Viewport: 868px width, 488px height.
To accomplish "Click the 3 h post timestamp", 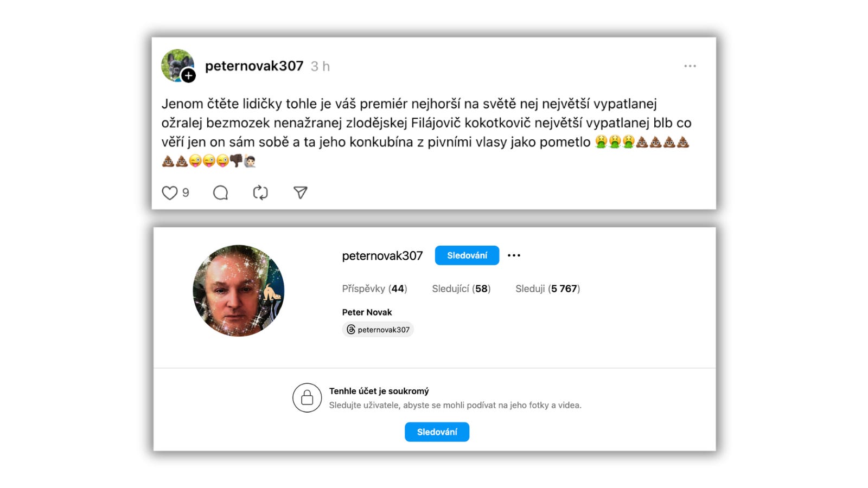I will coord(320,66).
